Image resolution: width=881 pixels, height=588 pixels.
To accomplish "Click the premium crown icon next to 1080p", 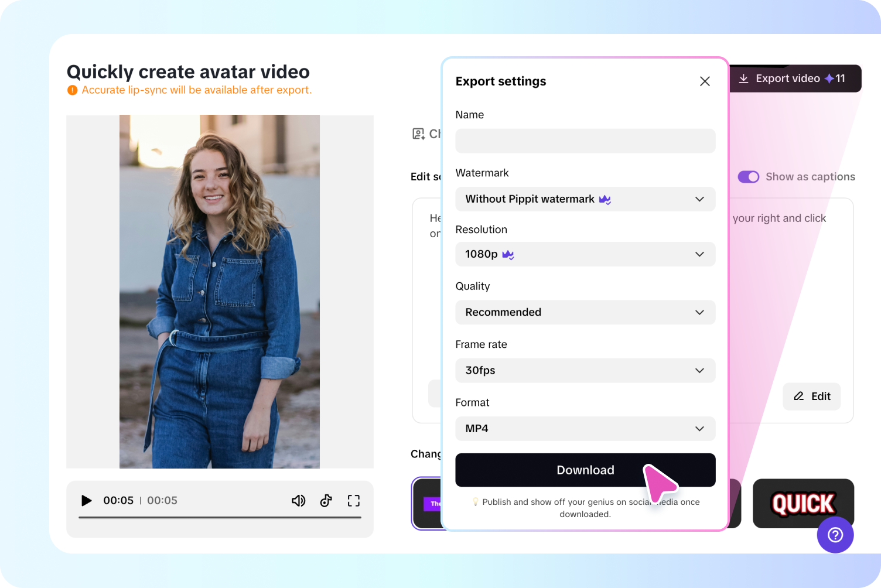I will 508,254.
